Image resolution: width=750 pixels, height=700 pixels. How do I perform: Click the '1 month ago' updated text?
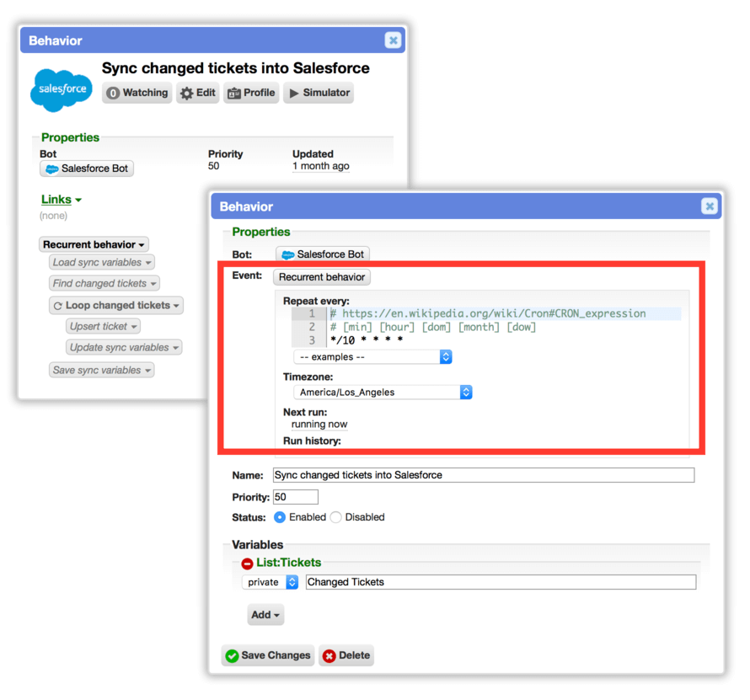pyautogui.click(x=321, y=166)
